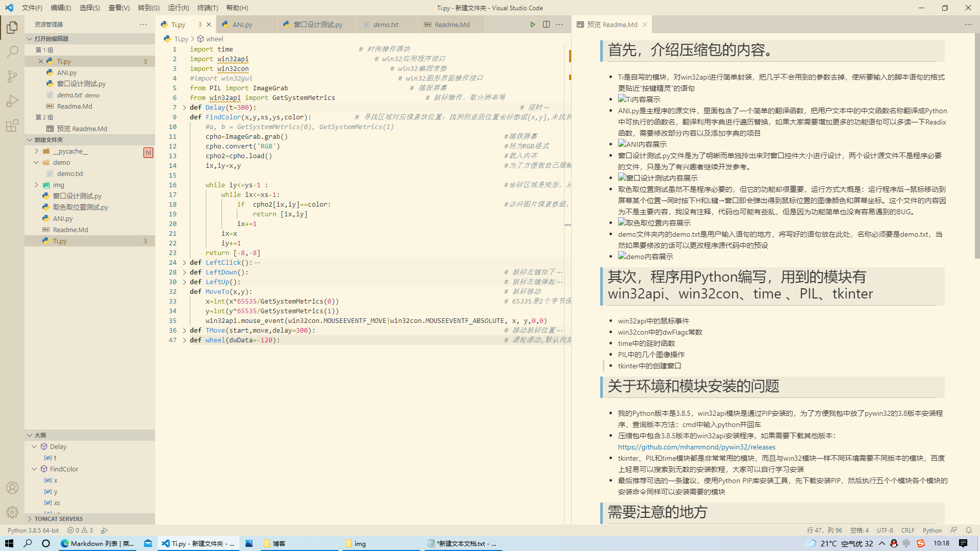Open Explorer panel more actions menu
Viewport: 980px width, 551px height.
coord(143,24)
